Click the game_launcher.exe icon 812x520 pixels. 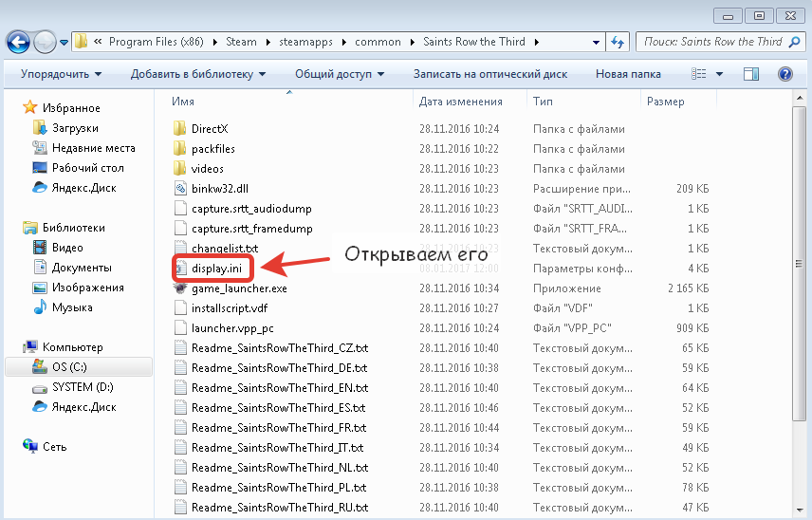click(x=179, y=288)
